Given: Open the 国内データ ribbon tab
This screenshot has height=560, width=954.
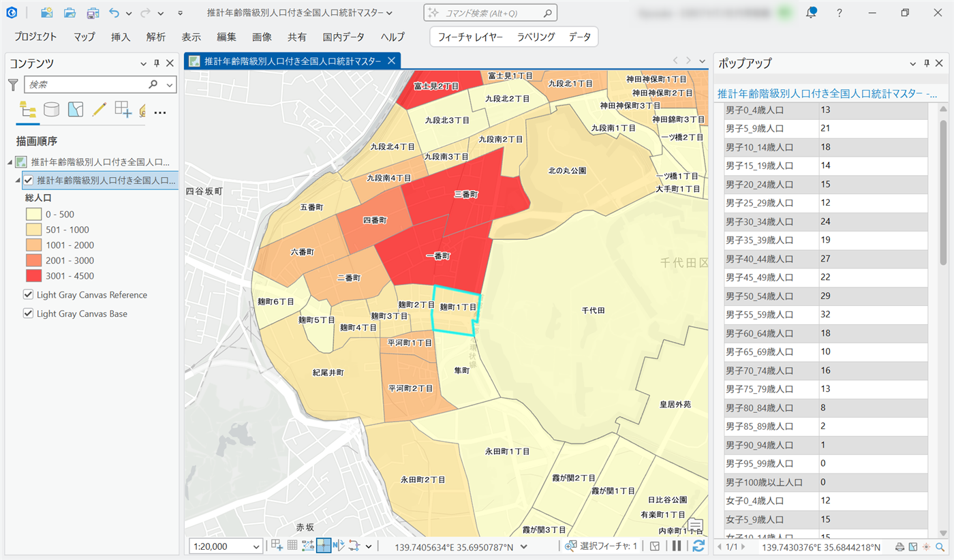Looking at the screenshot, I should pos(343,37).
